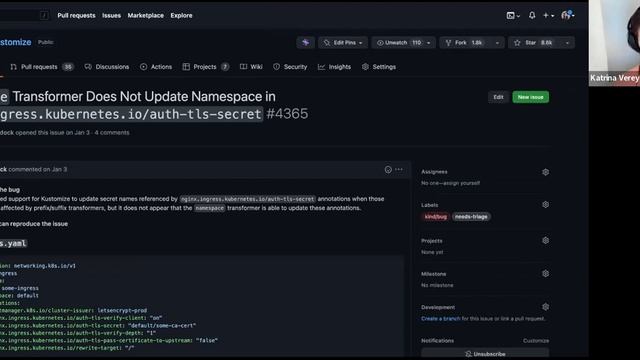Open user avatar menu

(x=567, y=16)
